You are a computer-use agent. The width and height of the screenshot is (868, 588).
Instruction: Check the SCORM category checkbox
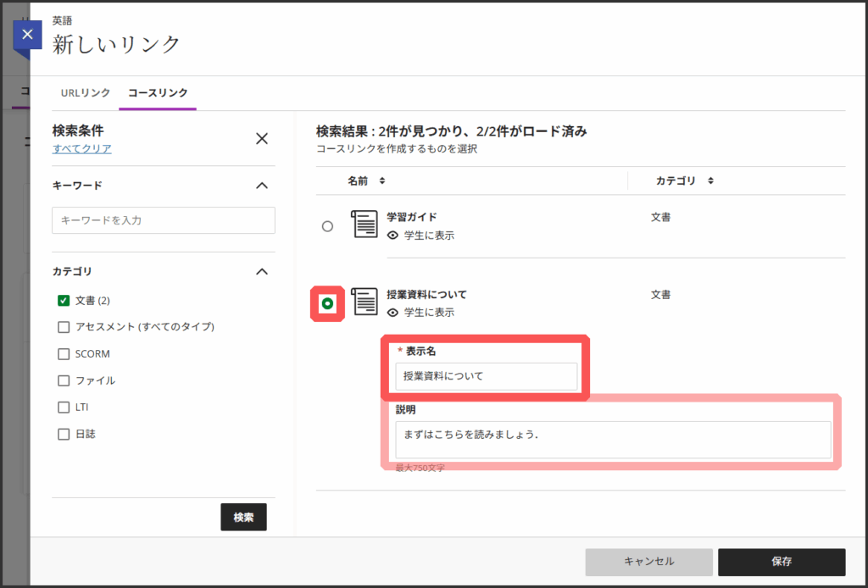(64, 353)
